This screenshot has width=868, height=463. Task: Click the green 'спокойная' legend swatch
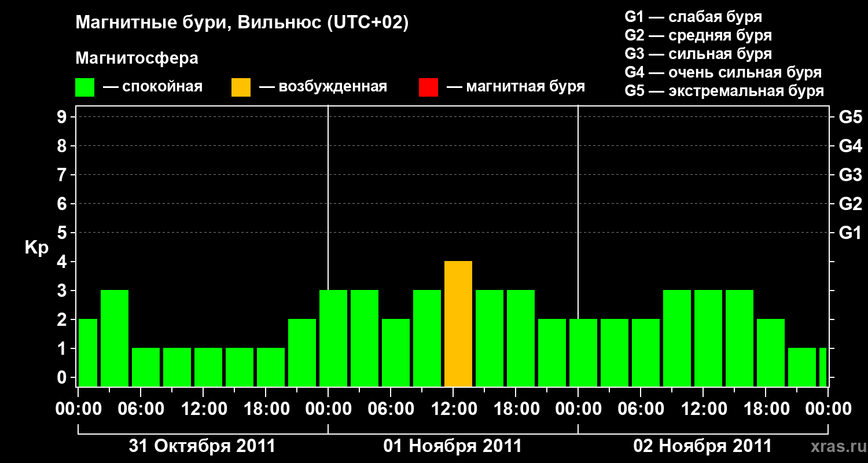pyautogui.click(x=85, y=87)
